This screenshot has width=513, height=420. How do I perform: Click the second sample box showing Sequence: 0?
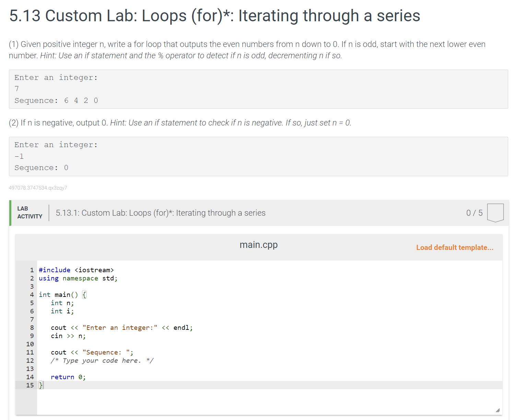[x=257, y=156]
